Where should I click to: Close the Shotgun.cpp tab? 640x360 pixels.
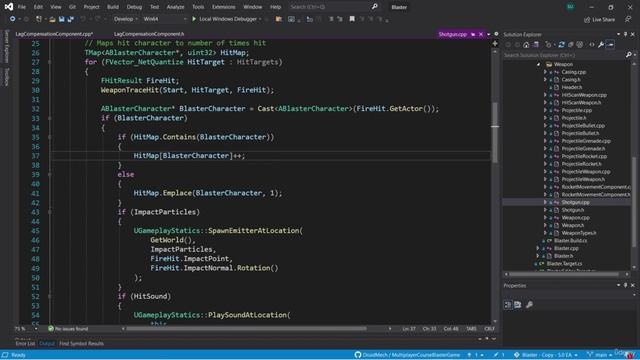[481, 34]
